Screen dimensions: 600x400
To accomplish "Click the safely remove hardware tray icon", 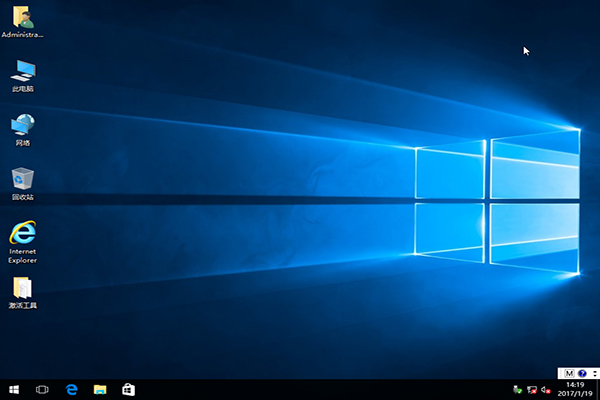I will [x=517, y=389].
